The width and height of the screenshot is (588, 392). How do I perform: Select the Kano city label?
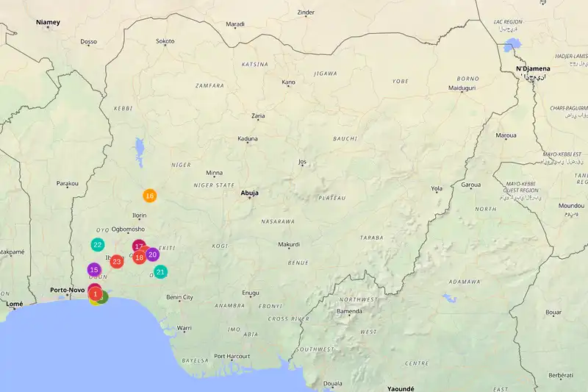point(288,82)
